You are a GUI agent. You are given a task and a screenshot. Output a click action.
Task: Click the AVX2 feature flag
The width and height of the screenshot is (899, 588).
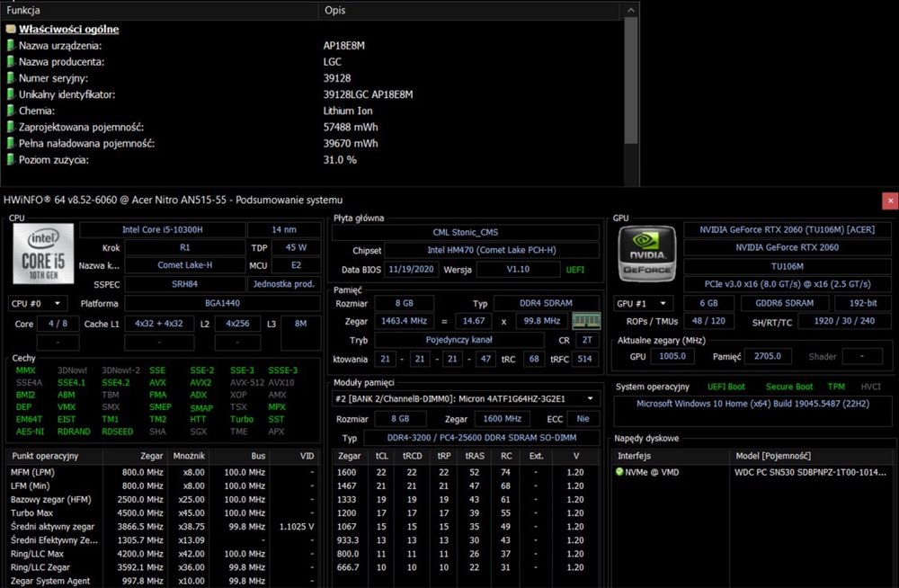tap(200, 383)
